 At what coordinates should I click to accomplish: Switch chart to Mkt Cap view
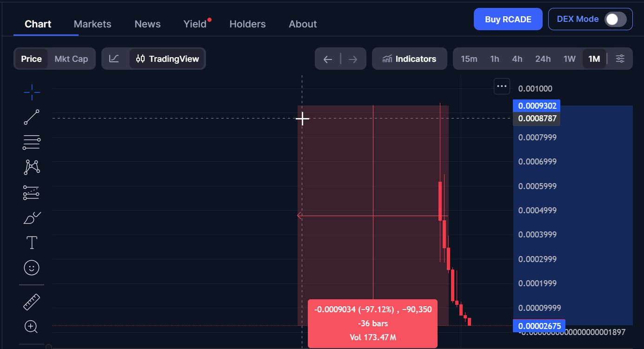71,59
